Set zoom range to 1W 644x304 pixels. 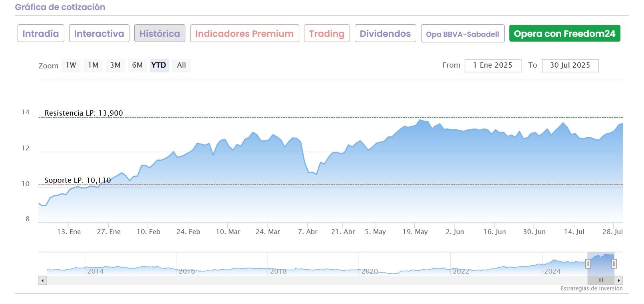[x=71, y=65]
